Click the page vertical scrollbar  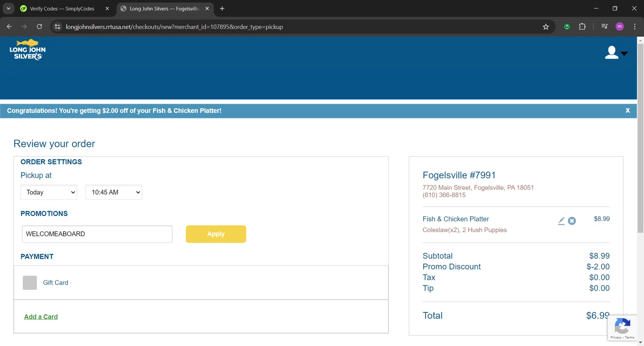coord(640,138)
